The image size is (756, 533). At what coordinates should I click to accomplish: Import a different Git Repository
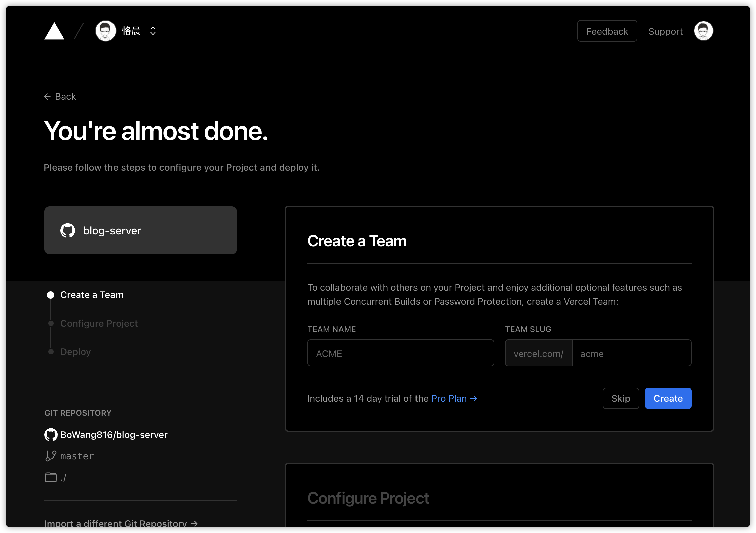point(121,523)
